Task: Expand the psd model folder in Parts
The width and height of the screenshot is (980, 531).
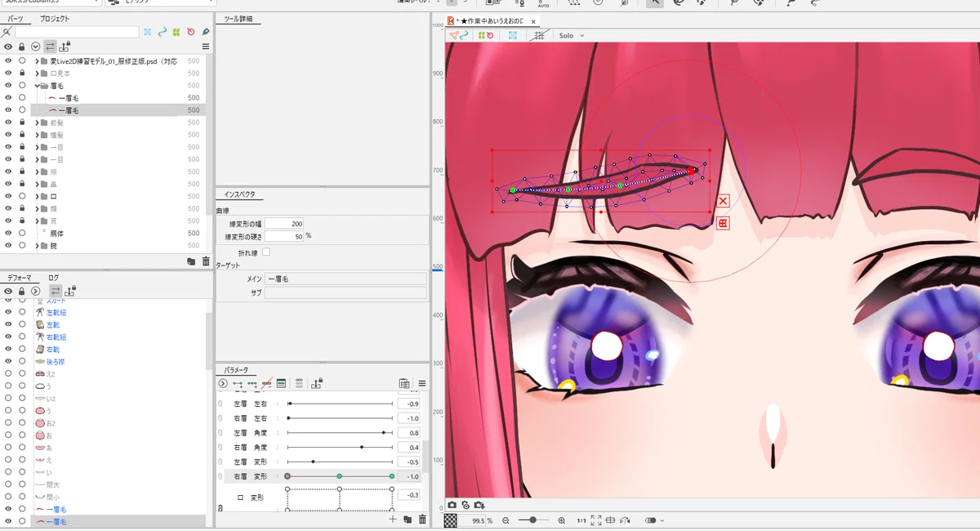Action: [38, 61]
